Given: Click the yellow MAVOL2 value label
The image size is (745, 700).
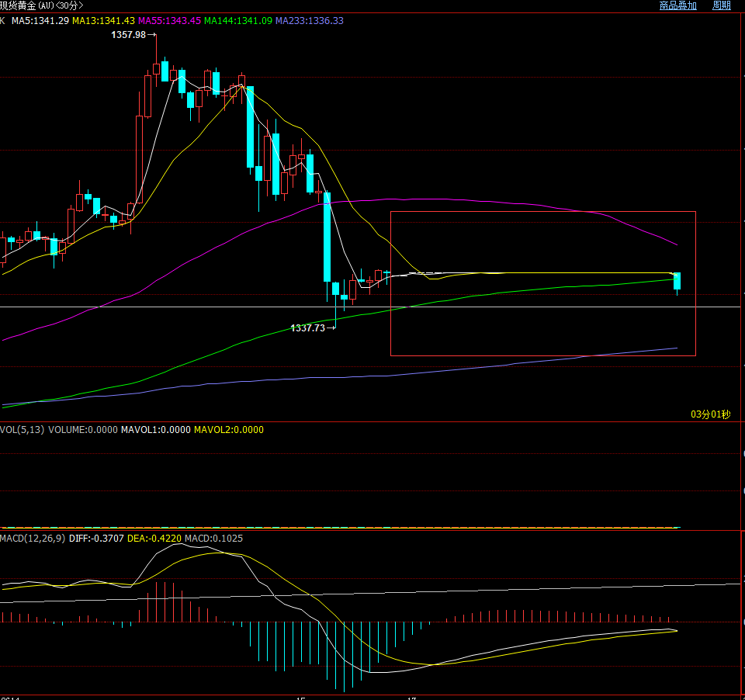Looking at the screenshot, I should coord(228,430).
